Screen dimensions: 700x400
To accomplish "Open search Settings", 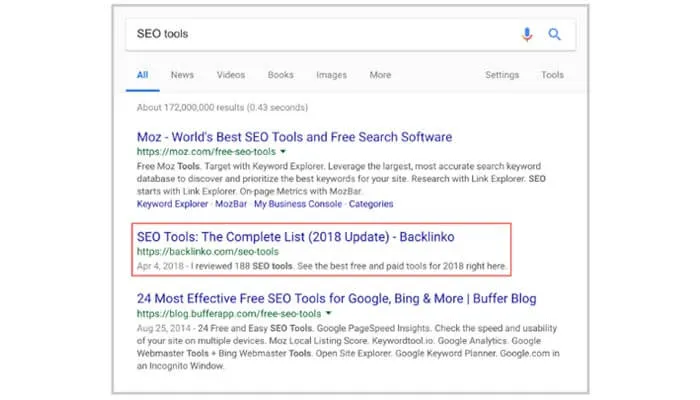I will click(x=502, y=75).
